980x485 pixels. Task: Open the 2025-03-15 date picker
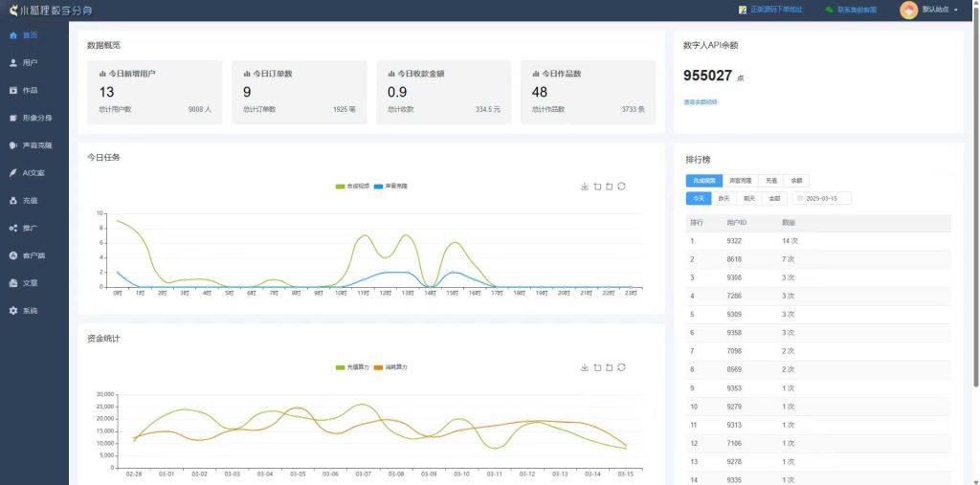point(822,198)
